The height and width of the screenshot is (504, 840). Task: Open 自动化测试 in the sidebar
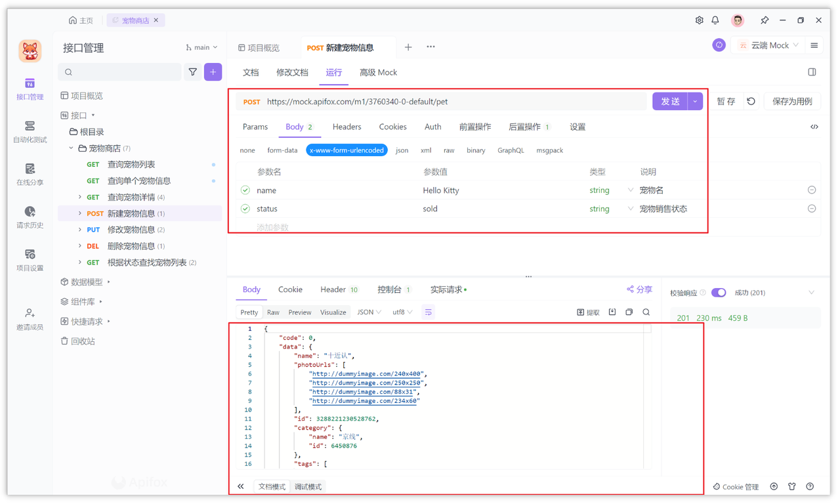(30, 132)
